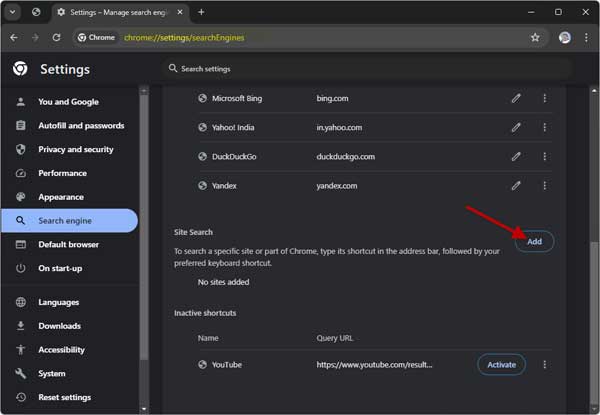
Task: Open Chrome's three-dot main menu
Action: 586,37
